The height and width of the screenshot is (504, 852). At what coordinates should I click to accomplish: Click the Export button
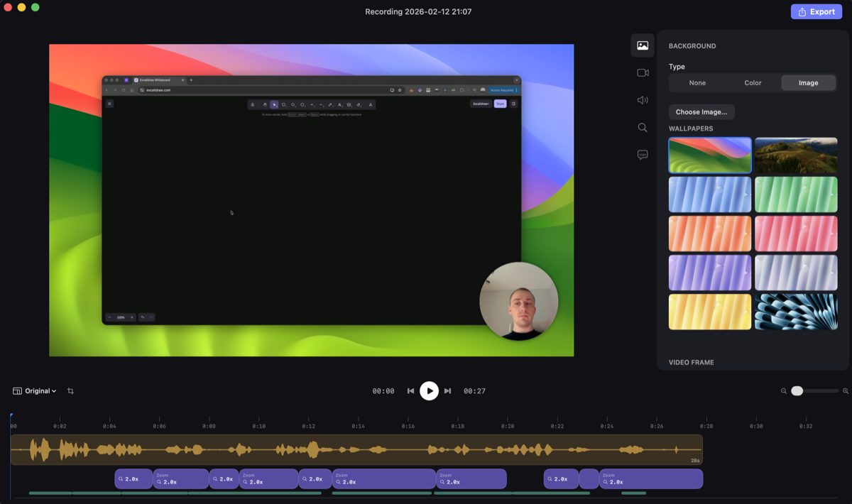[x=815, y=11]
